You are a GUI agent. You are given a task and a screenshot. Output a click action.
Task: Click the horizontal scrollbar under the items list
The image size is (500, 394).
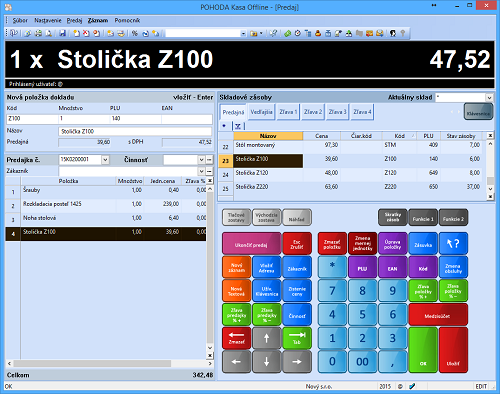point(108,363)
